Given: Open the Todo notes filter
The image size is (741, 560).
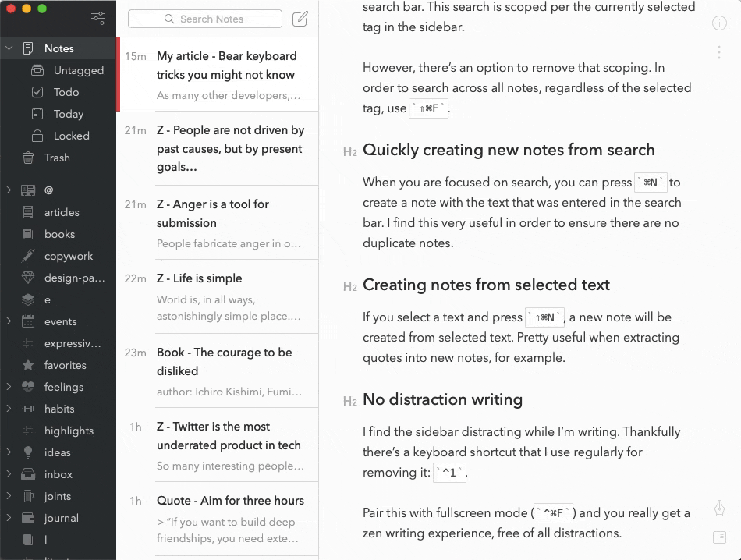Looking at the screenshot, I should tap(66, 92).
